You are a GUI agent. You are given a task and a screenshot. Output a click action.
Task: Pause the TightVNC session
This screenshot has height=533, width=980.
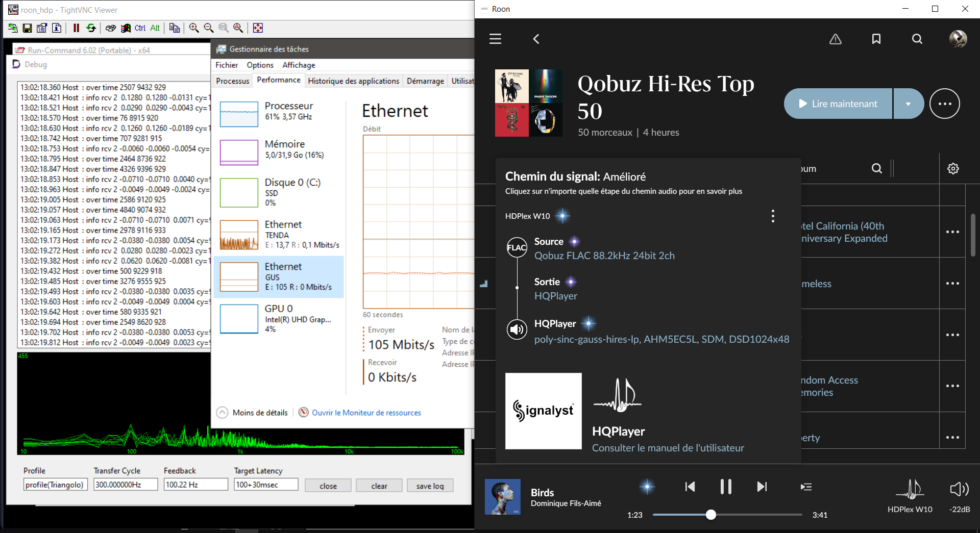tap(76, 28)
